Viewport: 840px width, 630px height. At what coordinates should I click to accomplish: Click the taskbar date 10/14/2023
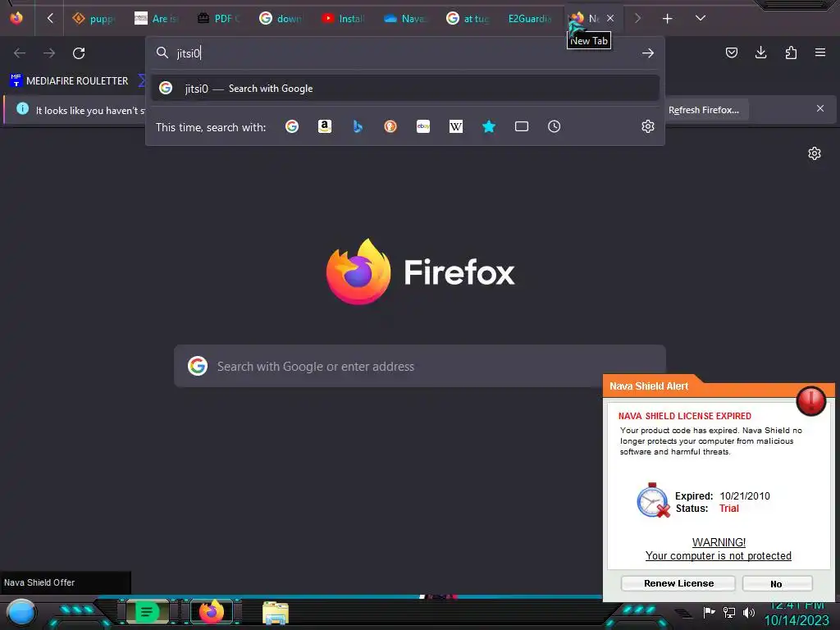796,621
